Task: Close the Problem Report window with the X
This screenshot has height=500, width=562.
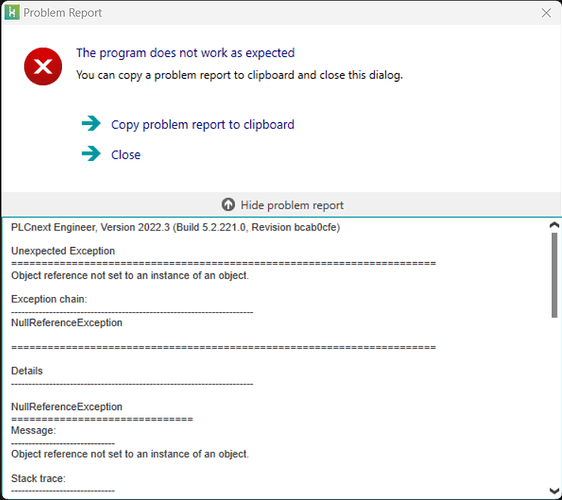Action: 546,13
